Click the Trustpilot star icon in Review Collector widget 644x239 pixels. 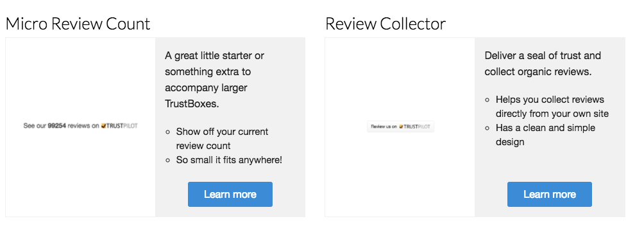point(401,127)
